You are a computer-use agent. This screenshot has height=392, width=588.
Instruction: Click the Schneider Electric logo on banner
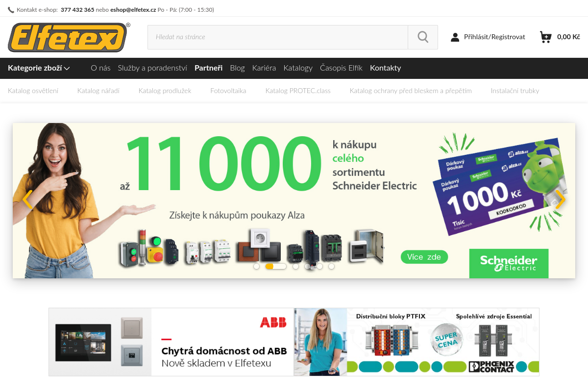[509, 263]
